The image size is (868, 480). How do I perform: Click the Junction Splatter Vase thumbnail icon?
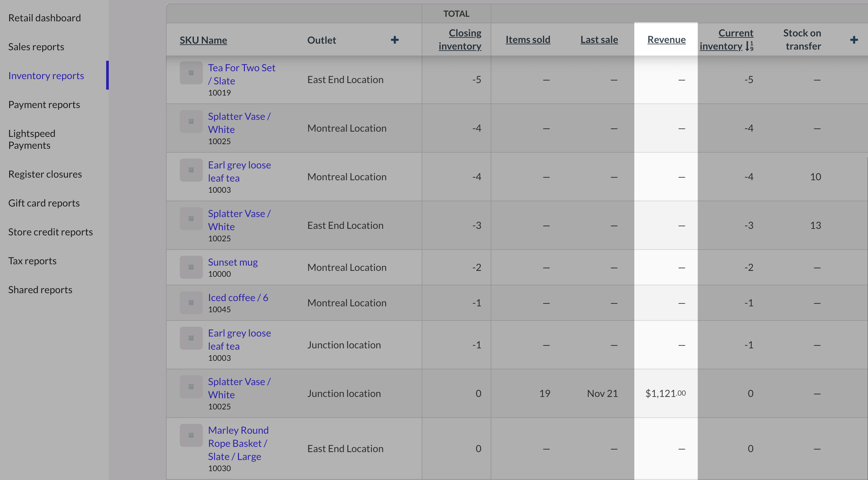pos(191,387)
